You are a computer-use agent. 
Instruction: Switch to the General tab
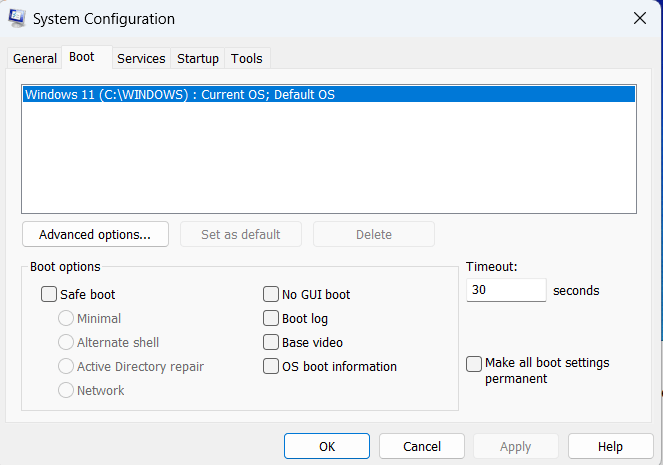coord(35,58)
